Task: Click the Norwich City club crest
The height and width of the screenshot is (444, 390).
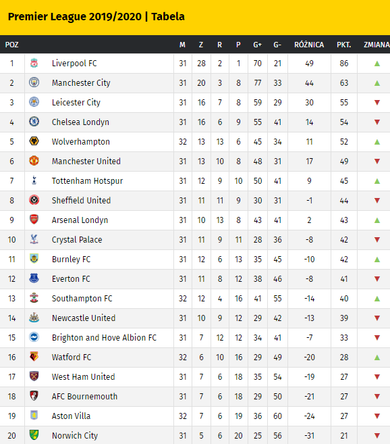Action: pos(34,435)
